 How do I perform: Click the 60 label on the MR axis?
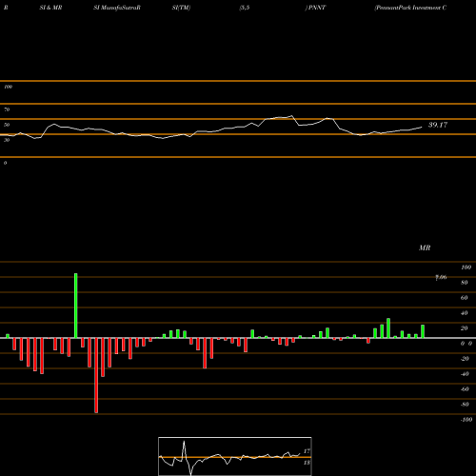click(x=465, y=298)
